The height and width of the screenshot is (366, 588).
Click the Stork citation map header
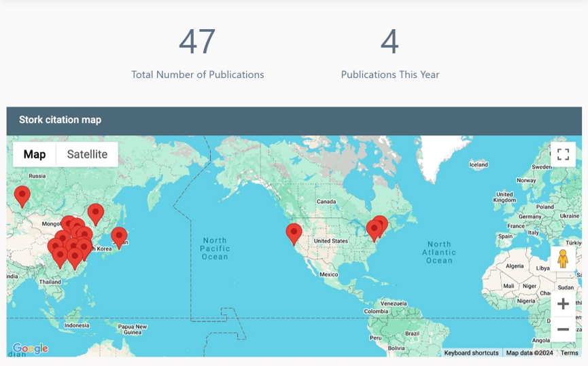tap(60, 120)
